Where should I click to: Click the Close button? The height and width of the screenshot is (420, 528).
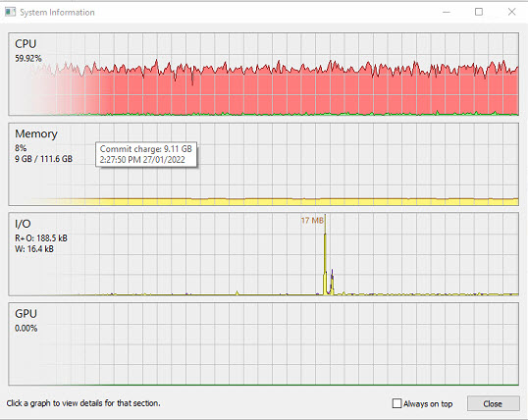493,403
